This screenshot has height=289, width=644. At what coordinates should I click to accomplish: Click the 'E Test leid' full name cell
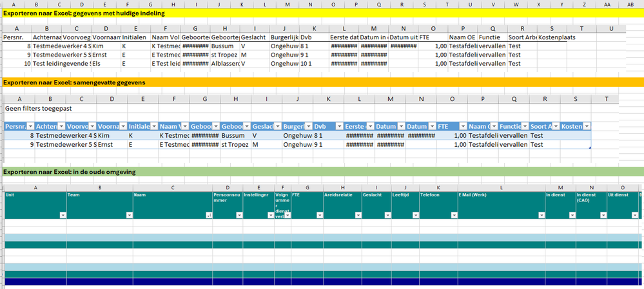166,64
